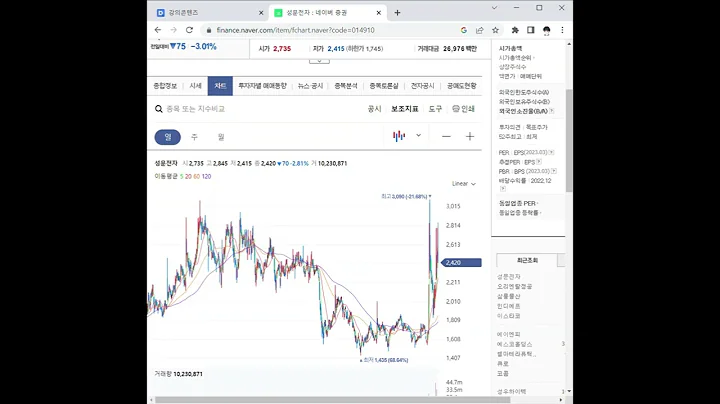Open the Google icon in the address bar

464,30
